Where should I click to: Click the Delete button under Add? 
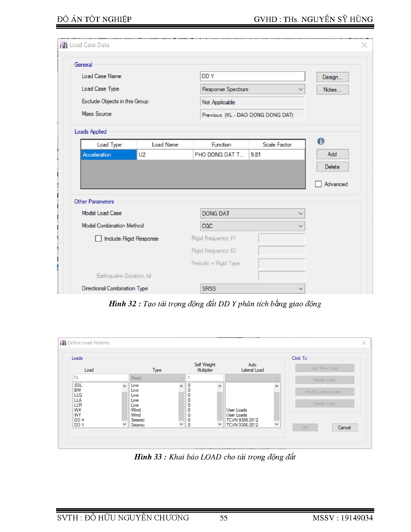coord(332,167)
